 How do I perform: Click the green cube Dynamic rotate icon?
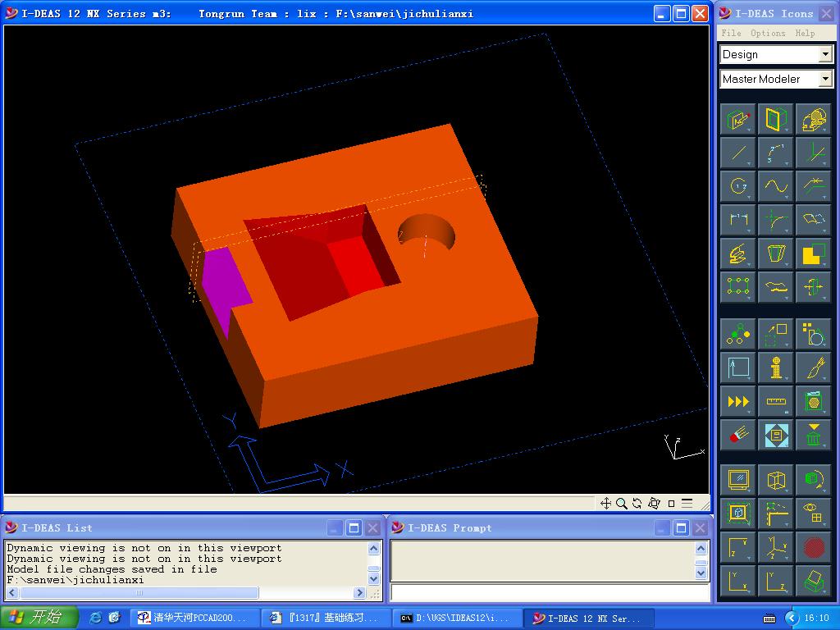click(813, 479)
